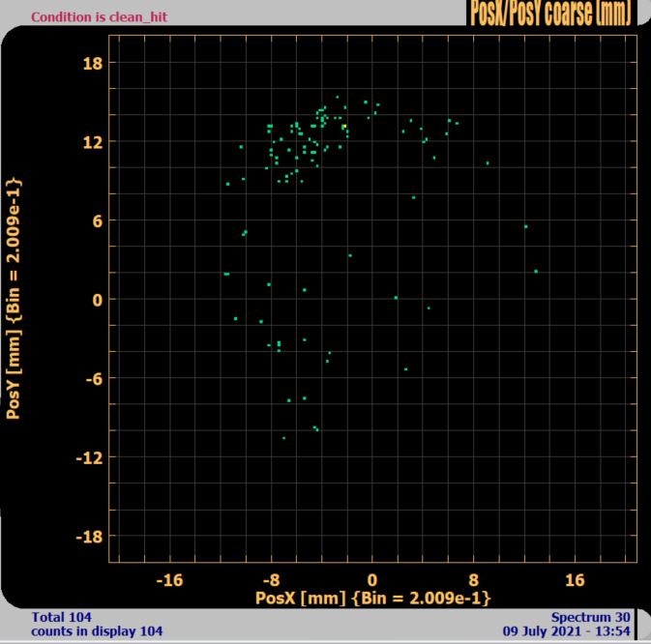This screenshot has width=651, height=644.
Task: Click the yellow data point in the upper cluster
Action: [x=343, y=127]
